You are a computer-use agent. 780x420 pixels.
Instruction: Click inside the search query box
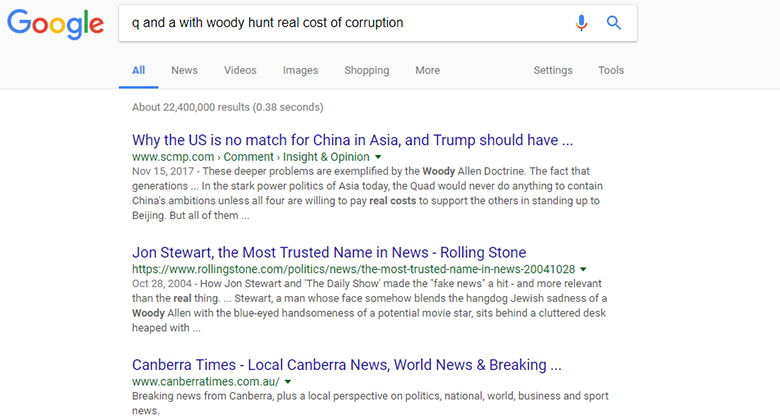[x=340, y=23]
